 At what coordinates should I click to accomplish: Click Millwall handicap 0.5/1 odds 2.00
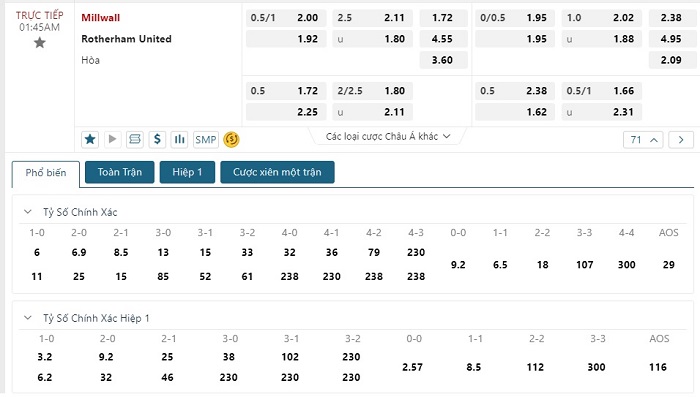click(286, 18)
